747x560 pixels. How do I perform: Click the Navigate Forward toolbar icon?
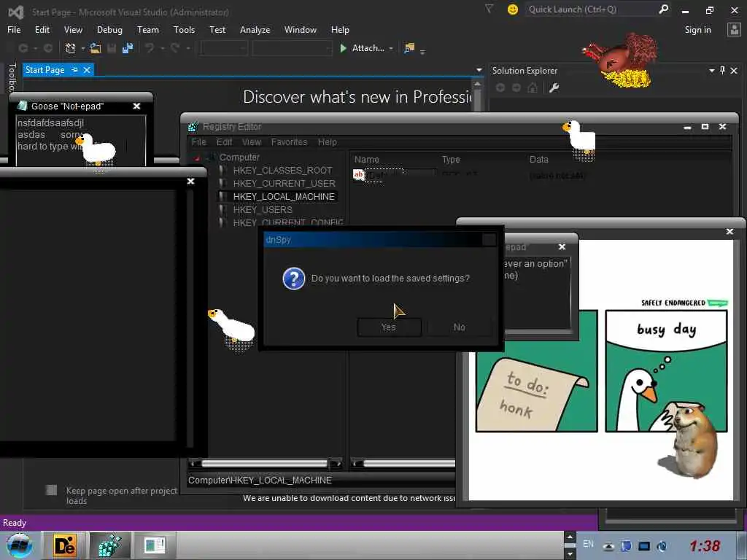tap(48, 48)
